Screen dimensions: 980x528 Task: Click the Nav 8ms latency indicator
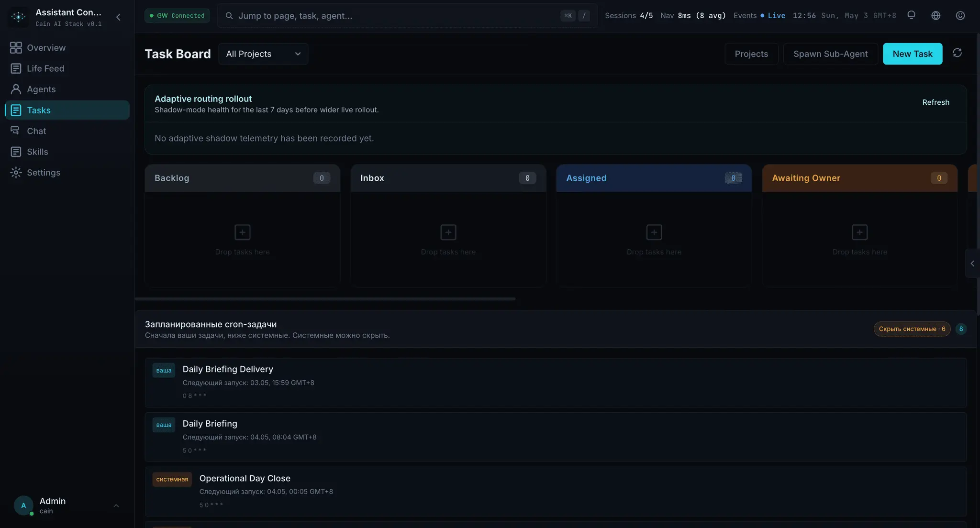[x=693, y=16]
